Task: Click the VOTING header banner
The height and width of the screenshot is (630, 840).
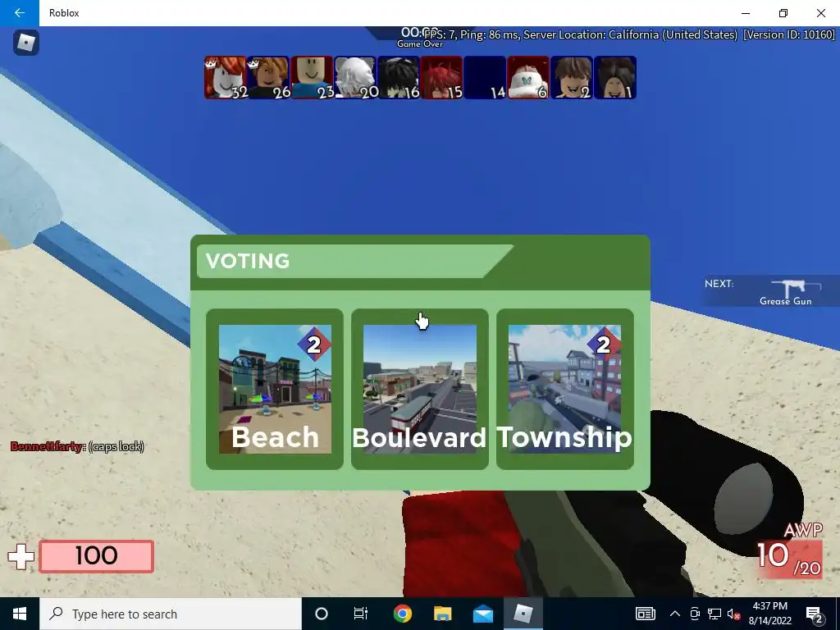Action: coord(355,262)
